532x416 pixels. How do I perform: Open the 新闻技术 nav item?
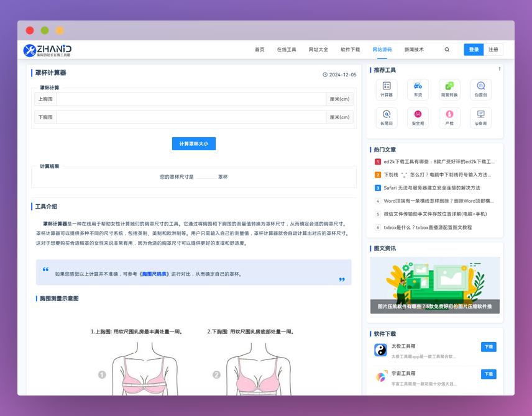(414, 50)
